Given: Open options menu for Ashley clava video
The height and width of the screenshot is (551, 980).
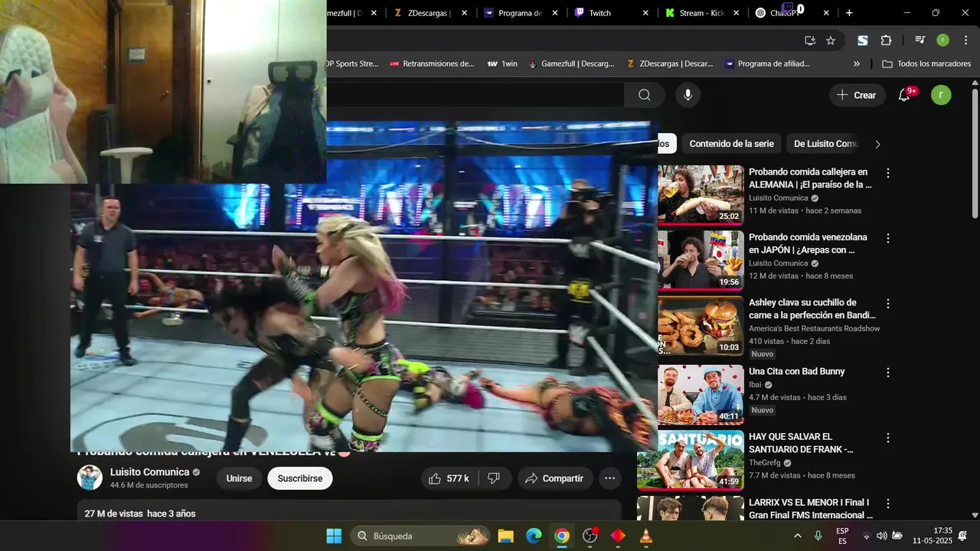Looking at the screenshot, I should (888, 304).
